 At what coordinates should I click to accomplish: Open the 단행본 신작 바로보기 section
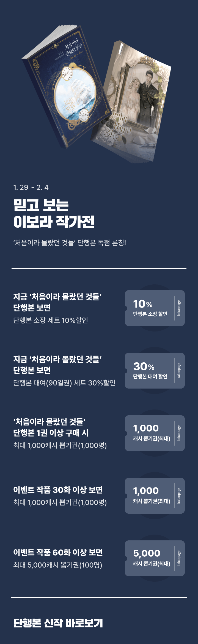click(x=58, y=623)
